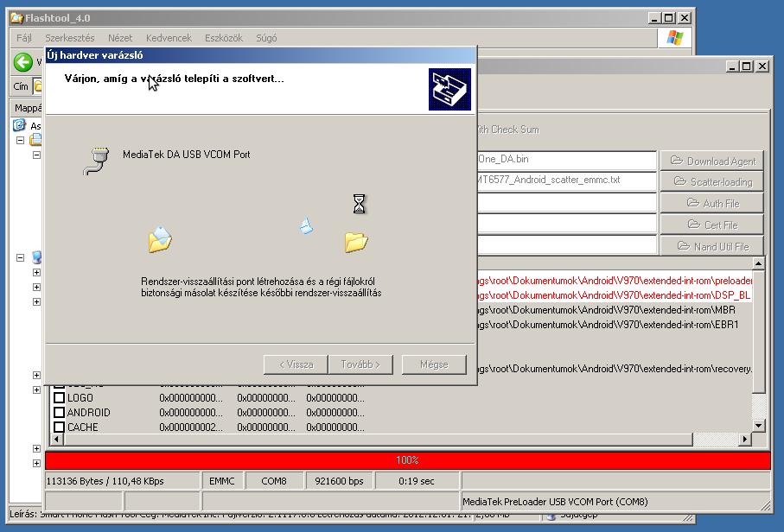784x532 pixels.
Task: Expand the tree node beside the LOGO row
Action: (x=36, y=389)
